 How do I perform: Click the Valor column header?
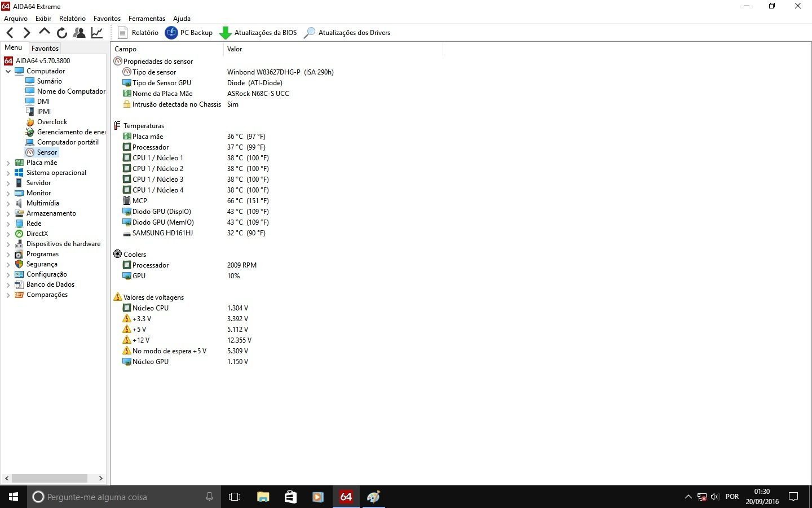[333, 49]
